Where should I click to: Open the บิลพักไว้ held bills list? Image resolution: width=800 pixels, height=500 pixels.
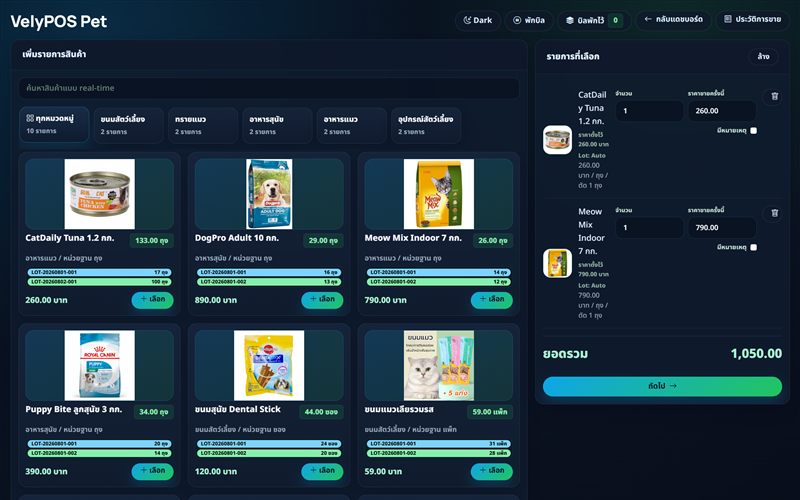point(594,20)
